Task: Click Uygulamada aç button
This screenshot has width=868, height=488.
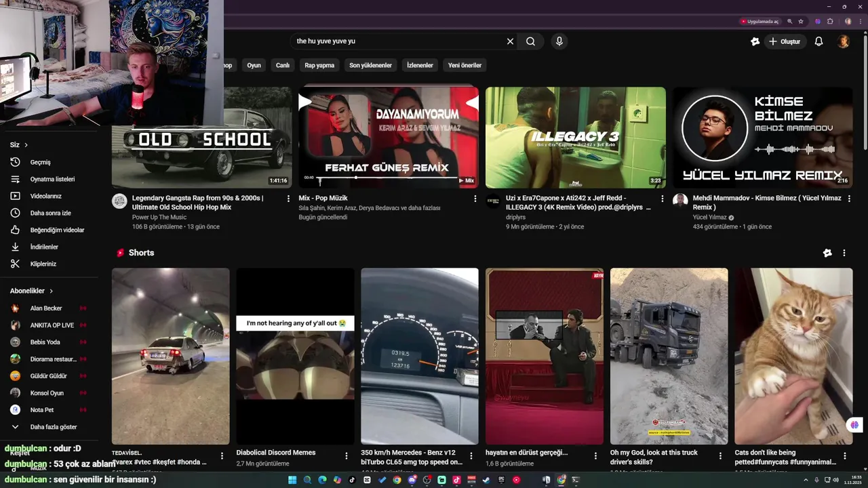Action: click(759, 22)
